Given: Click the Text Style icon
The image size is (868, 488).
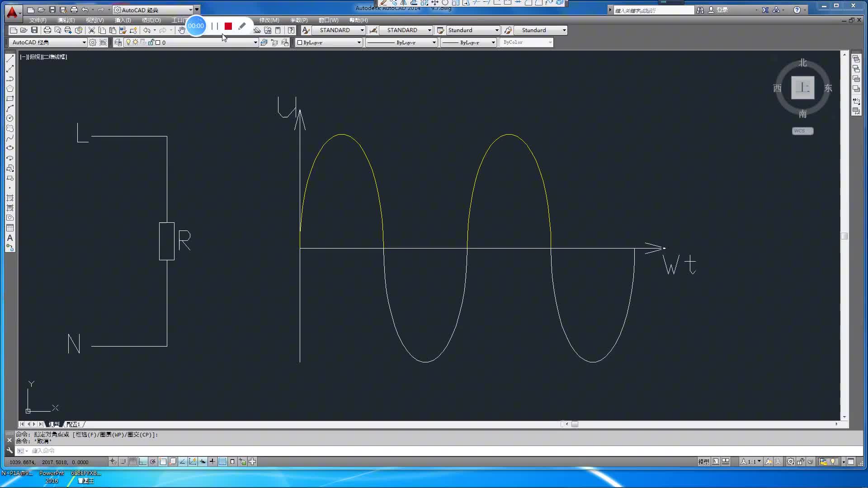Looking at the screenshot, I should [306, 30].
